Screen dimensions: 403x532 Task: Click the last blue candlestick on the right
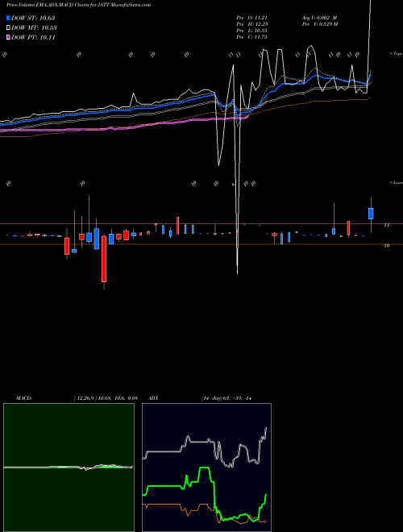[x=371, y=214]
